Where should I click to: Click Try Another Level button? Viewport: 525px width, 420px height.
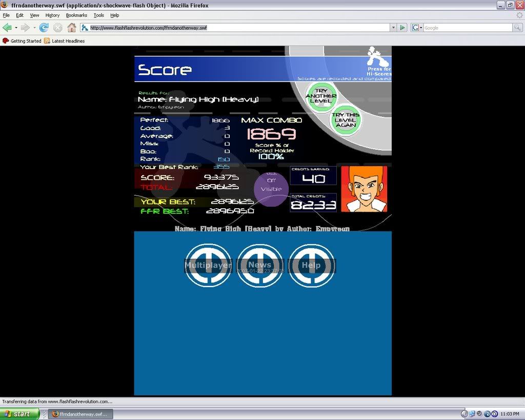tap(321, 96)
